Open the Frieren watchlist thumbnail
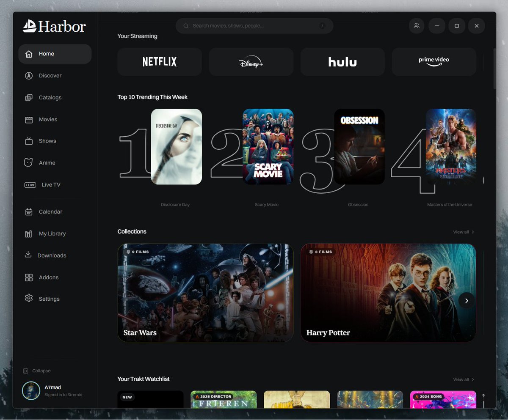 224,399
